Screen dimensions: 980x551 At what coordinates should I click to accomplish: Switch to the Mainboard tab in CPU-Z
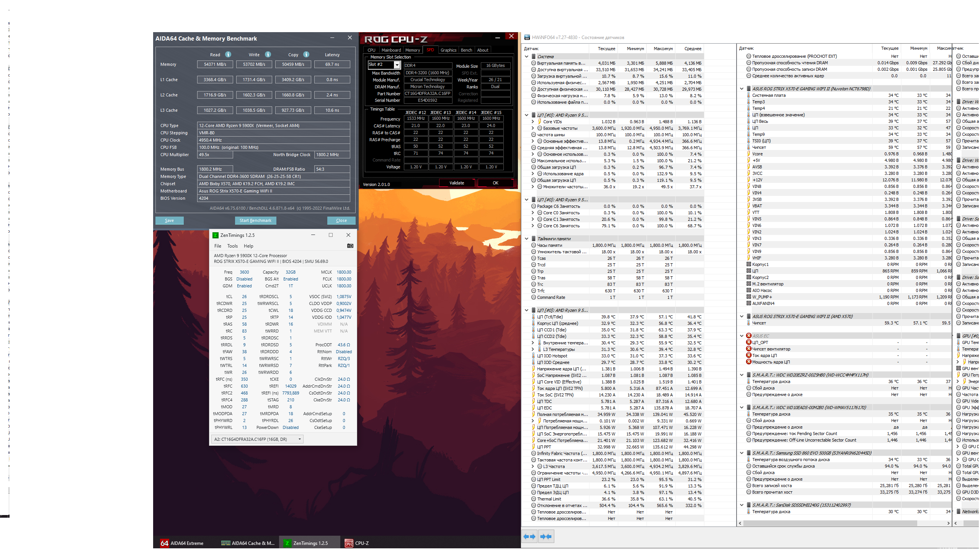391,50
